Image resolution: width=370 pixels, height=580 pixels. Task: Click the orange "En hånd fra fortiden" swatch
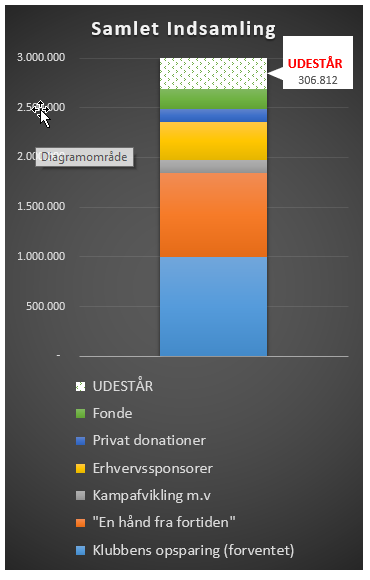[80, 523]
